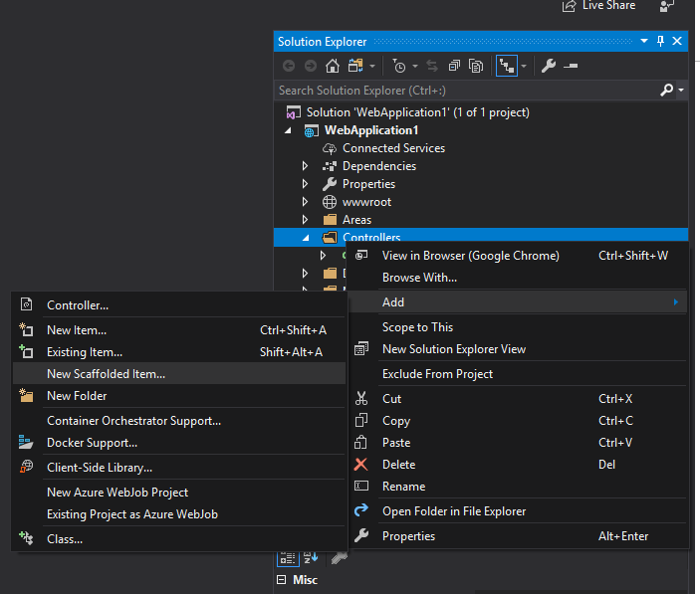Select Open Folder in File Explorer
The width and height of the screenshot is (700, 594).
click(x=518, y=511)
